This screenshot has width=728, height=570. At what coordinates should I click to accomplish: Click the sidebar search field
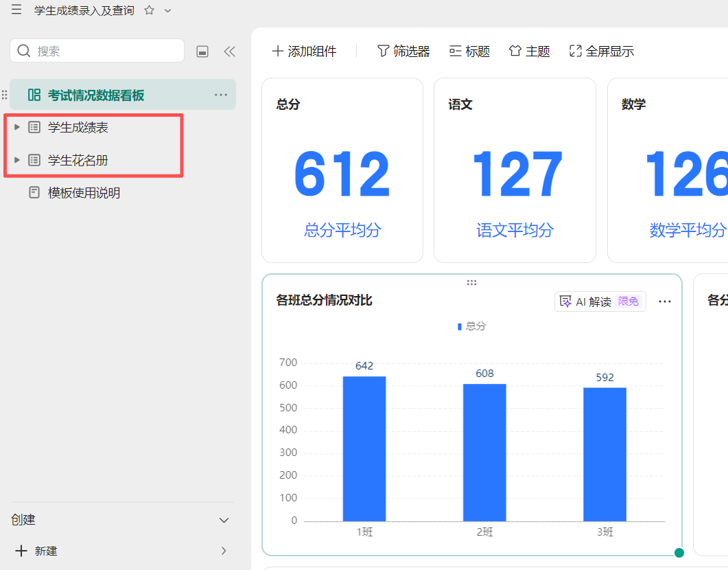[x=103, y=51]
